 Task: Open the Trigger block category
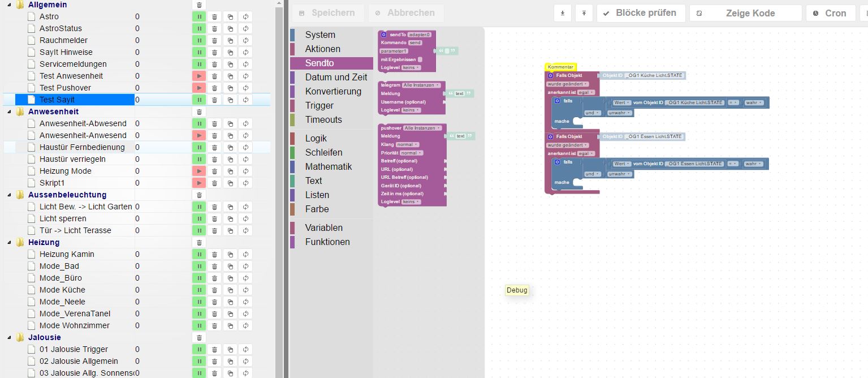[331, 105]
